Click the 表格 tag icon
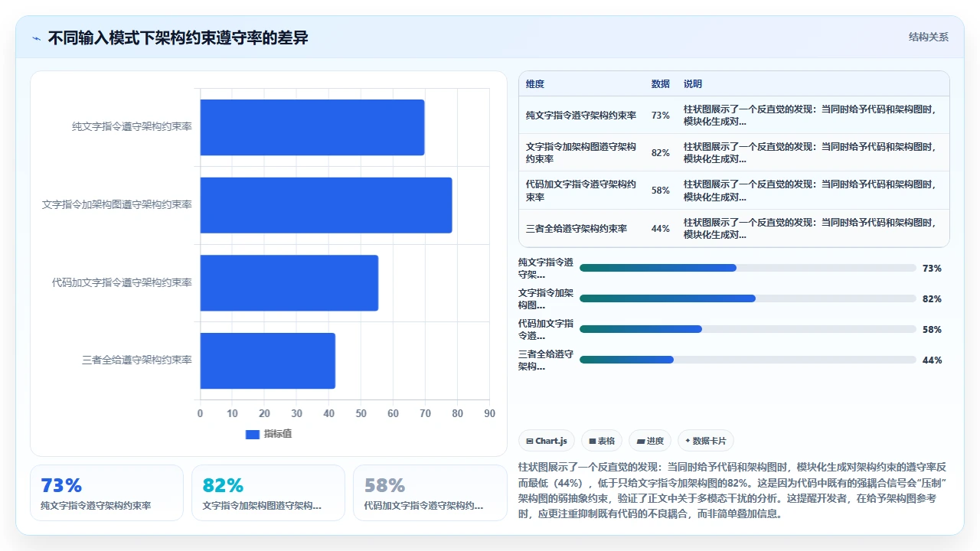The image size is (980, 551). tap(592, 442)
